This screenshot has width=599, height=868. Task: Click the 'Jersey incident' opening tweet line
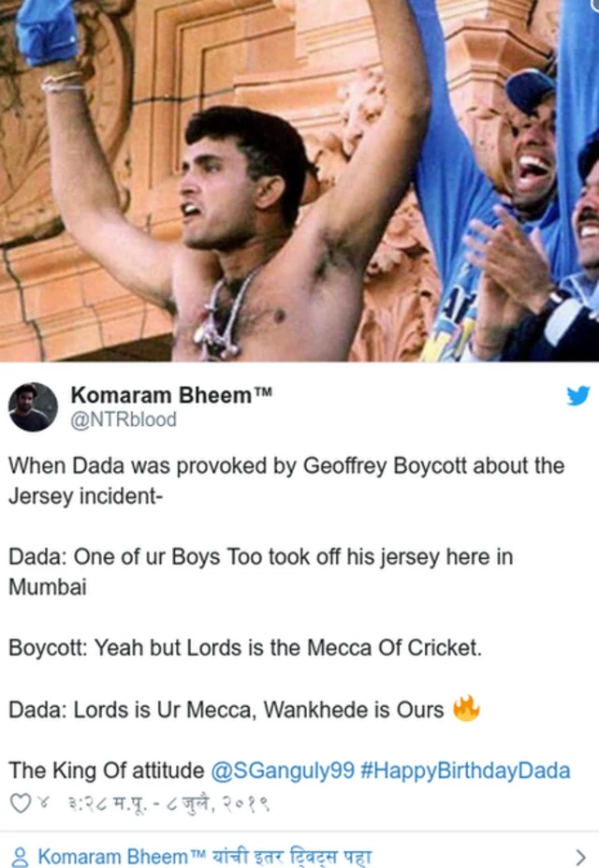[x=286, y=480]
